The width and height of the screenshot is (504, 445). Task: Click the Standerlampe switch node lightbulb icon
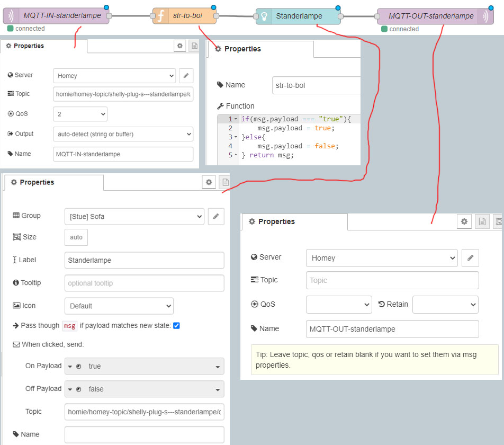point(264,16)
